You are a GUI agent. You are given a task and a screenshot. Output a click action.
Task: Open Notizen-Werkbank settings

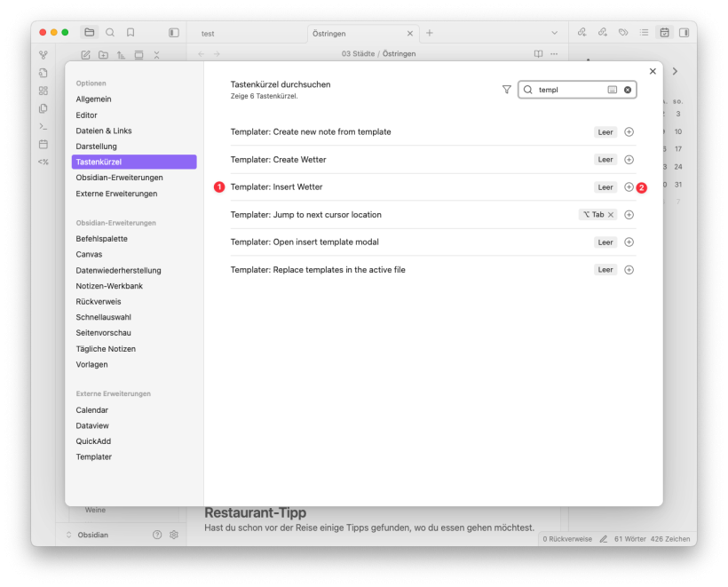(134, 286)
